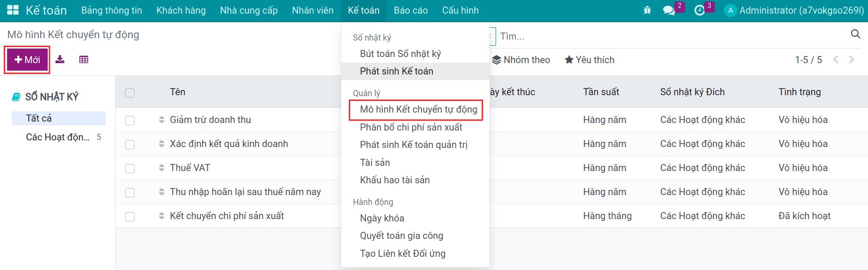Sort by Sổ nhật ký Đích header
Screen dimensions: 868x270
692,92
